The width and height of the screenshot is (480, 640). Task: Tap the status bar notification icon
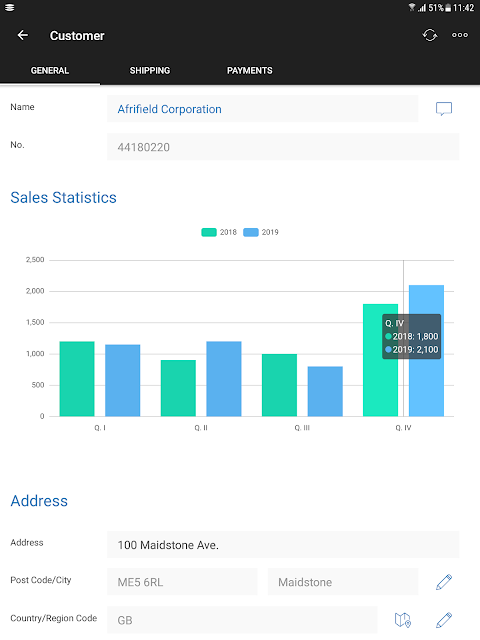pyautogui.click(x=9, y=7)
